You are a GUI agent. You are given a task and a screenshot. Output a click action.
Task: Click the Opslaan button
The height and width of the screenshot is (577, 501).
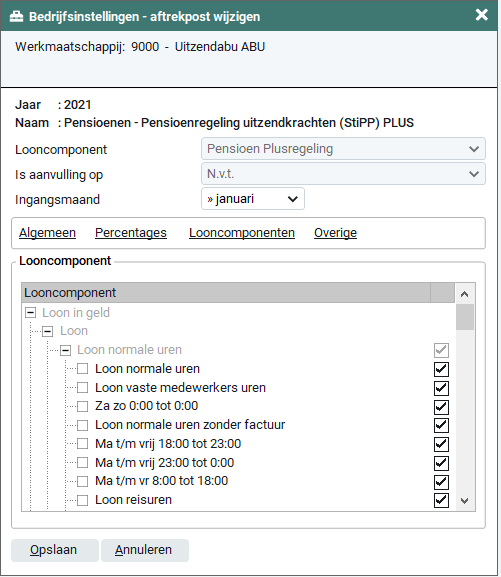pyautogui.click(x=55, y=550)
